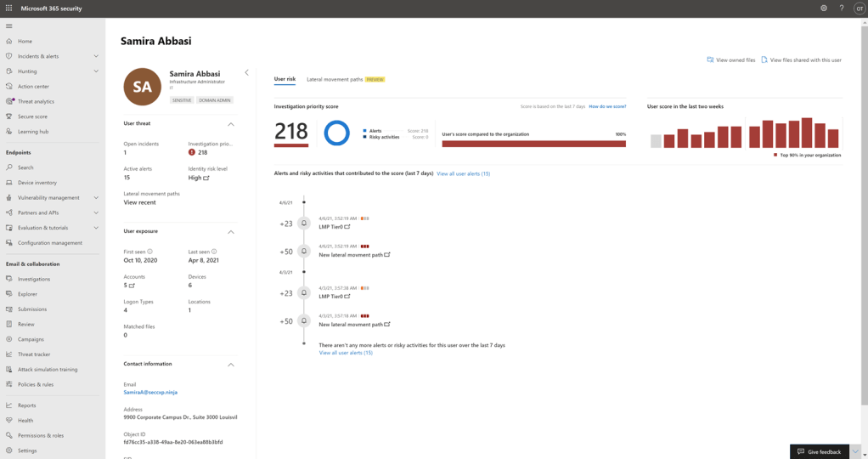Image resolution: width=868 pixels, height=459 pixels.
Task: Switch to Lateral movement paths tab
Action: tap(335, 79)
